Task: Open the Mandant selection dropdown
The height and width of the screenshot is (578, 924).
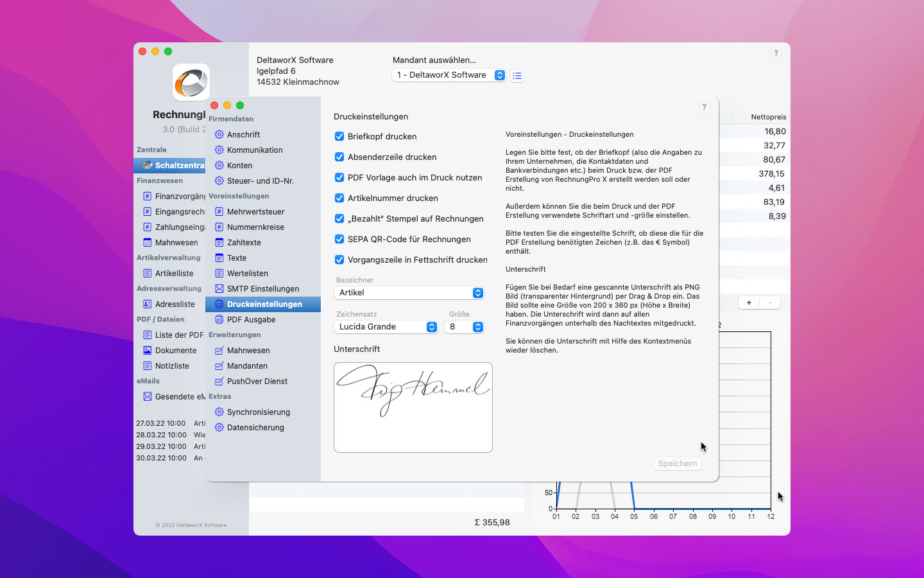Action: tap(449, 75)
